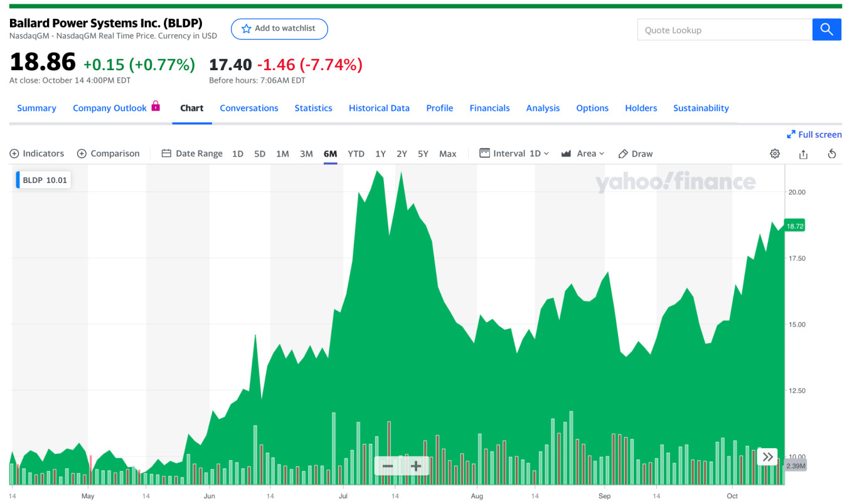Add BLDP to watchlist

(x=279, y=29)
